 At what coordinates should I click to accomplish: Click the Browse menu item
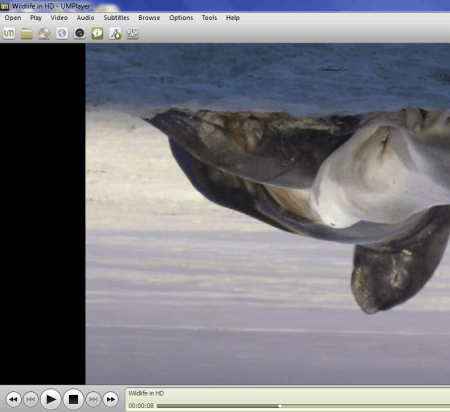pyautogui.click(x=149, y=18)
